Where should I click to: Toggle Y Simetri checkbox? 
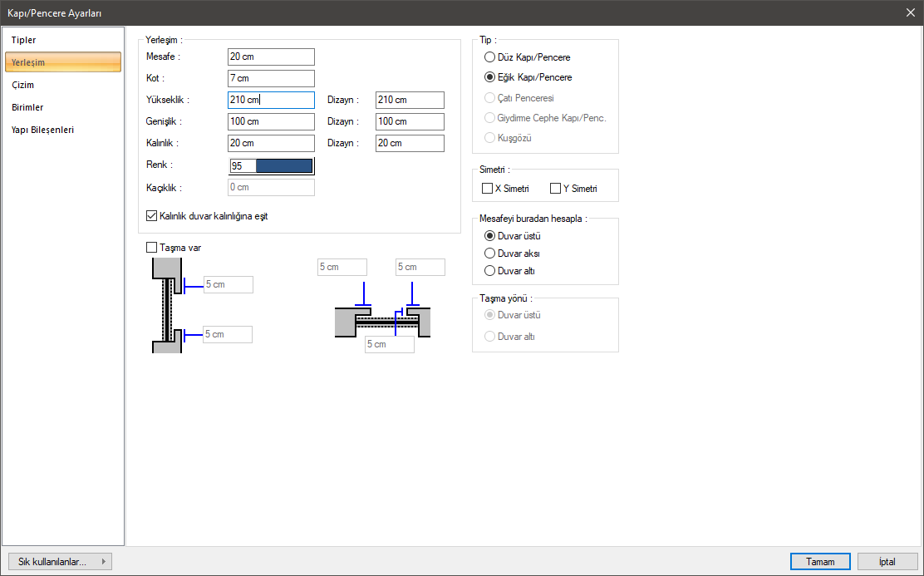pyautogui.click(x=556, y=189)
